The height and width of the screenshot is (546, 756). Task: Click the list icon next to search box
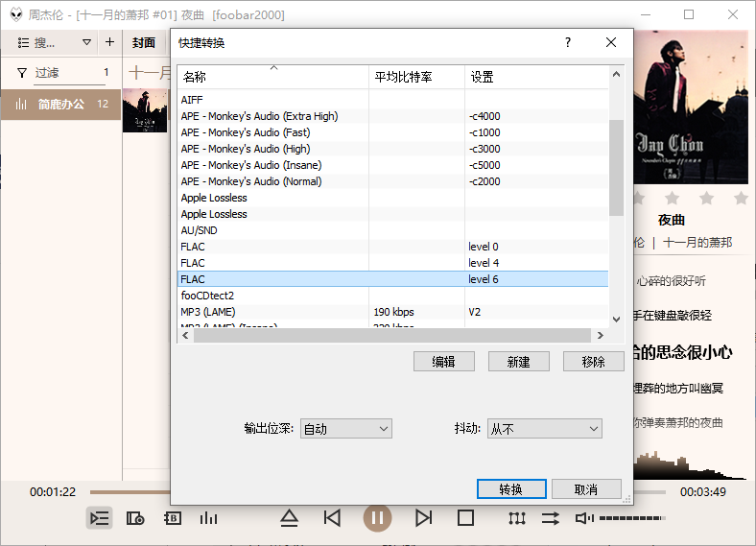23,43
